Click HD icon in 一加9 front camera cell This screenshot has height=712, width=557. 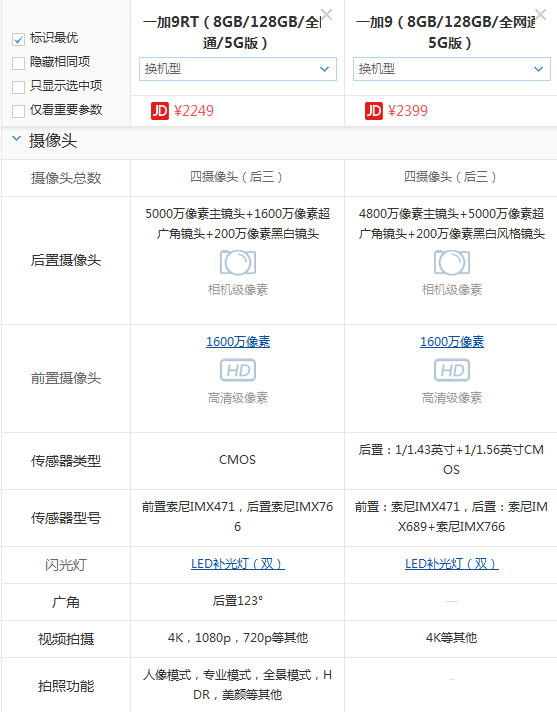coord(452,370)
